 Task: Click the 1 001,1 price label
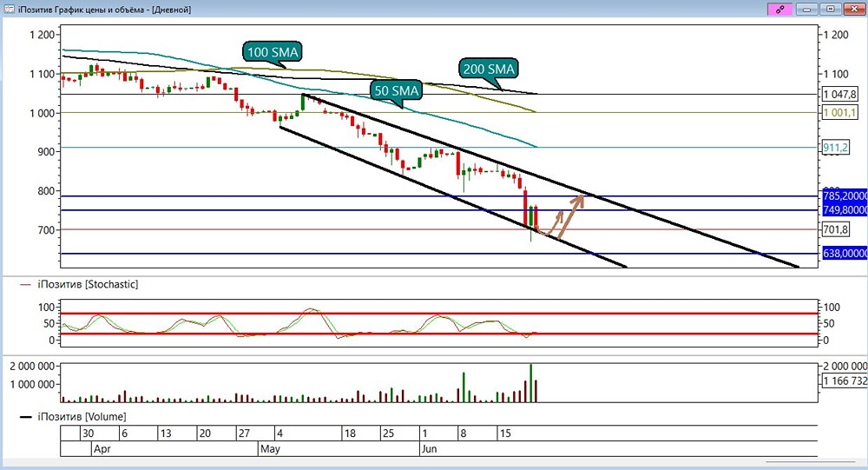(839, 113)
